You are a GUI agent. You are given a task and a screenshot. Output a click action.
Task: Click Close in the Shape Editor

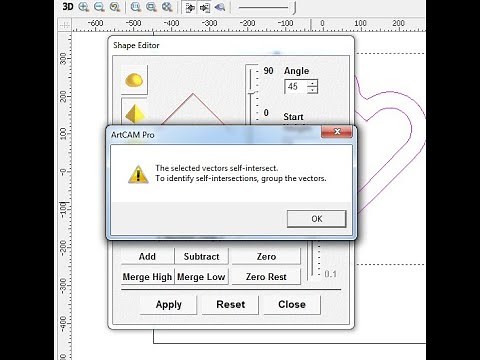pyautogui.click(x=292, y=304)
